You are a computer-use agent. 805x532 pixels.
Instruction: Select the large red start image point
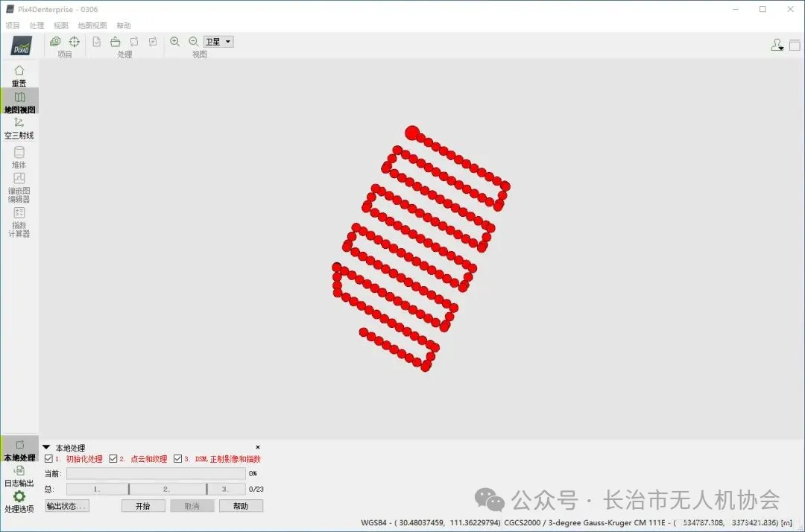411,133
